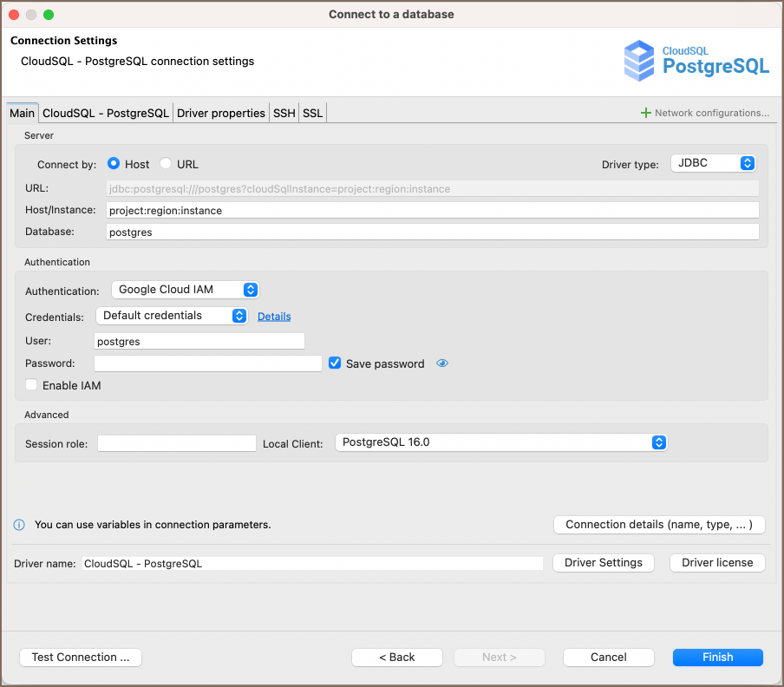This screenshot has height=687, width=784.
Task: Click Network configurations link
Action: pyautogui.click(x=712, y=113)
